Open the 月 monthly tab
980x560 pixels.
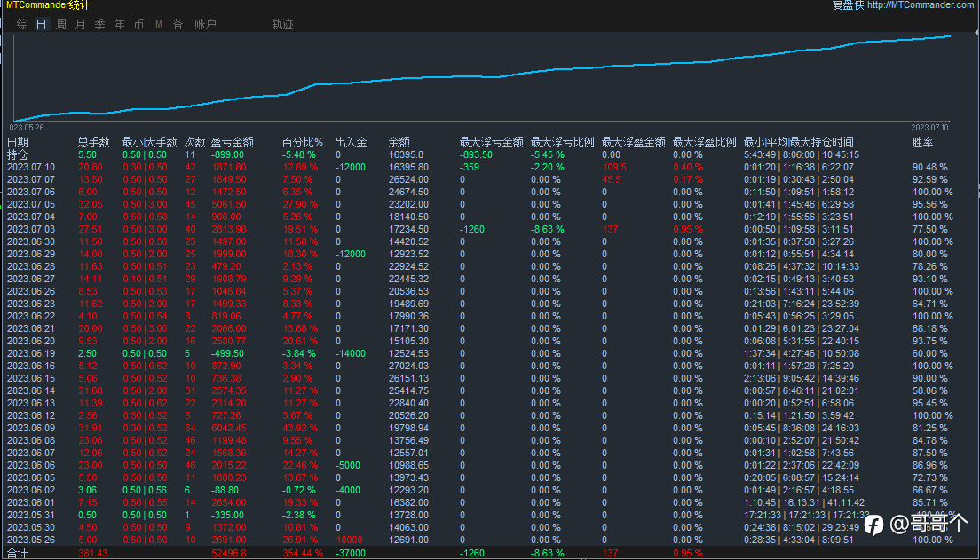80,24
